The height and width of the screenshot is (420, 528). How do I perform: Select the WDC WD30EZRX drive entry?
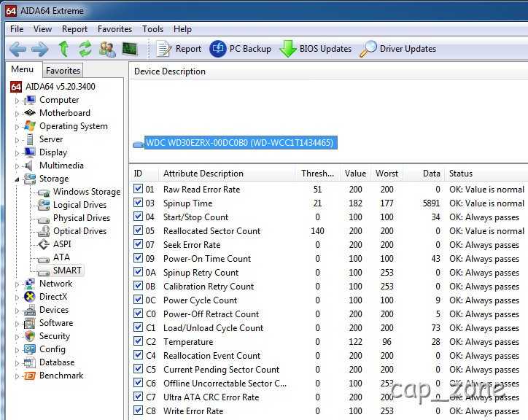coord(239,143)
